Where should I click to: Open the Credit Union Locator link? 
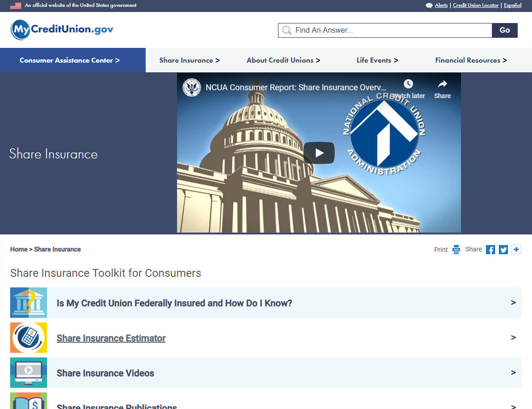476,6
